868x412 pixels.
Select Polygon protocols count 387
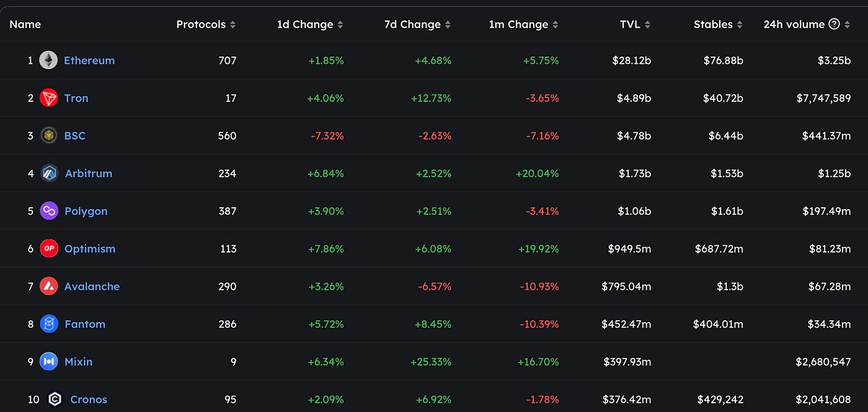pos(228,211)
